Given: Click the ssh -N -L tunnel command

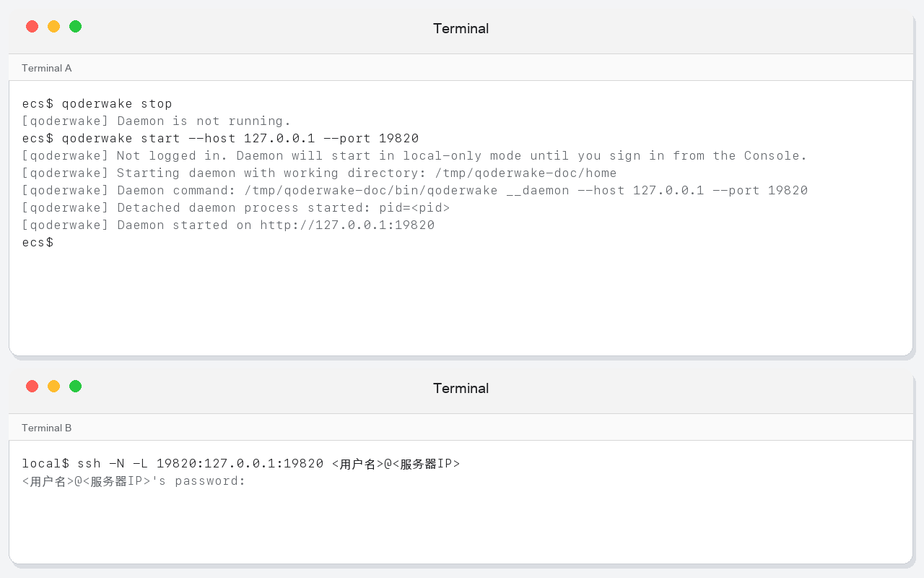Looking at the screenshot, I should (x=241, y=464).
